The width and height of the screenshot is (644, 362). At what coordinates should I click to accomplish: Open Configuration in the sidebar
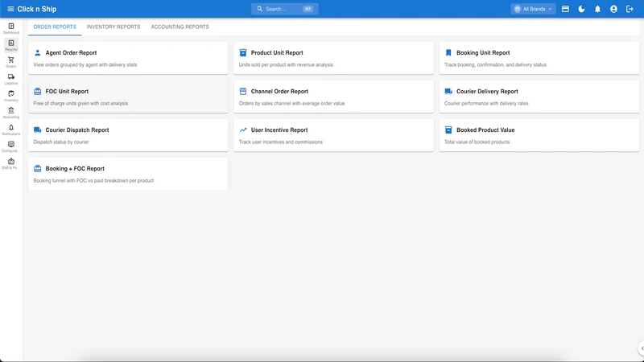coord(11,146)
